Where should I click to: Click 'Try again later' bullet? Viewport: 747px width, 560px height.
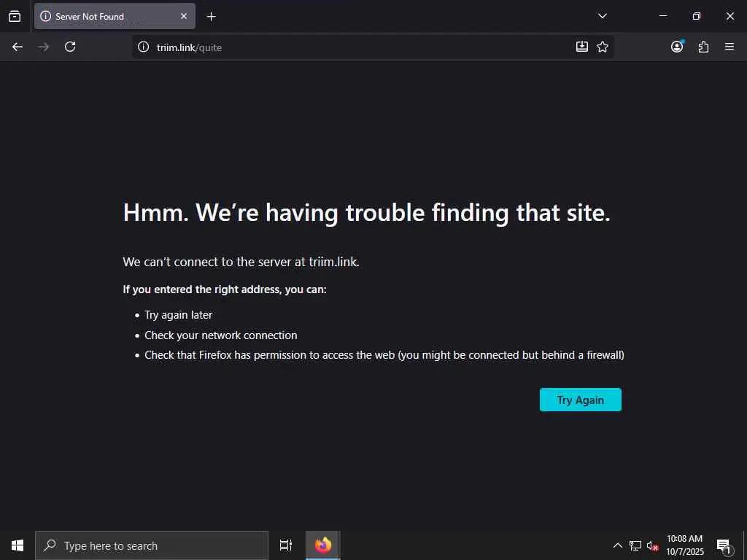(x=178, y=315)
